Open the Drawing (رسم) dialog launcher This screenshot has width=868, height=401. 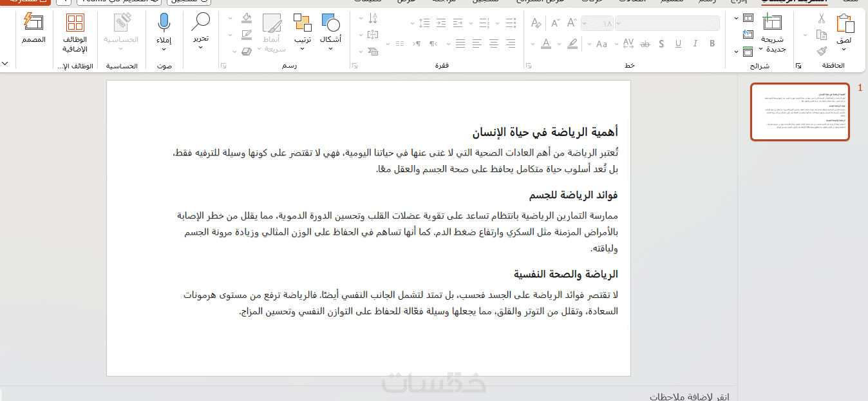(223, 66)
